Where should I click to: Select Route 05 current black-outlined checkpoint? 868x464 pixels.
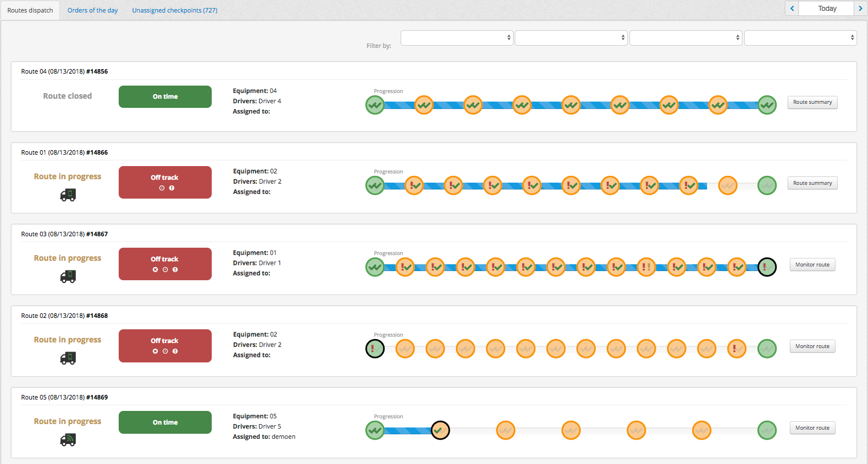[x=440, y=430]
